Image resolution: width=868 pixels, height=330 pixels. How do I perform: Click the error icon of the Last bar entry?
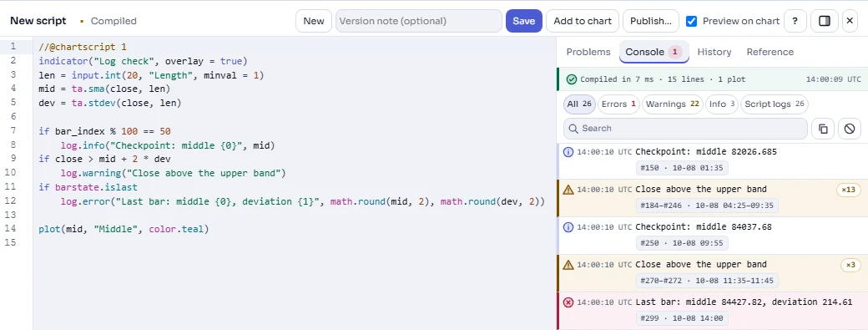[x=568, y=302]
